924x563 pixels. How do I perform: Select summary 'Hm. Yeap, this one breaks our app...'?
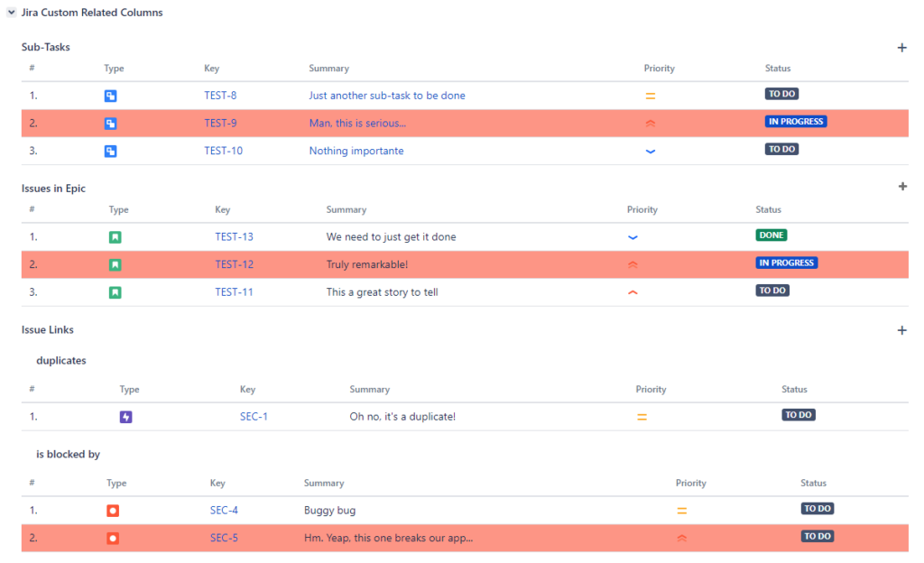[388, 538]
